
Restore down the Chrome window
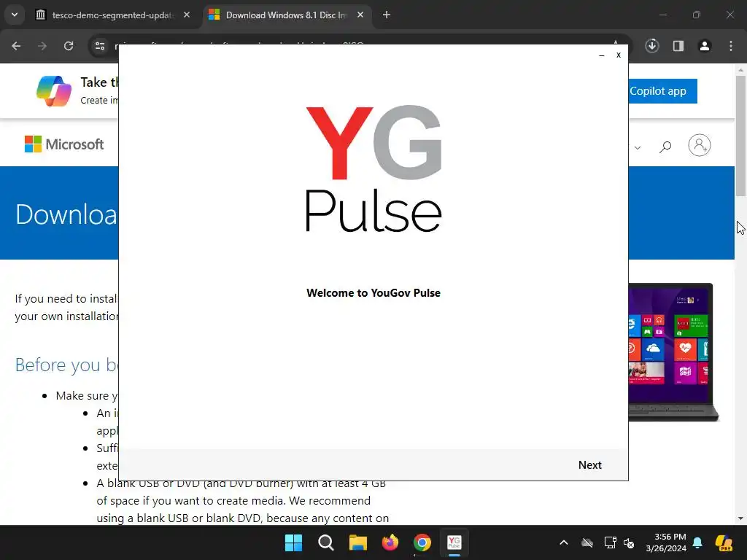point(697,15)
